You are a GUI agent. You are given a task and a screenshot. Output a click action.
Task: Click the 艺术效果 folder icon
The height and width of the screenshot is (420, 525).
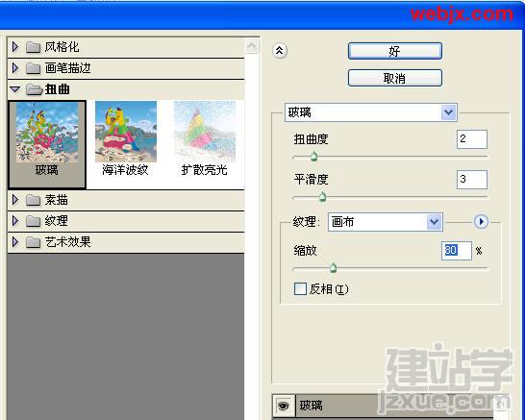click(33, 242)
